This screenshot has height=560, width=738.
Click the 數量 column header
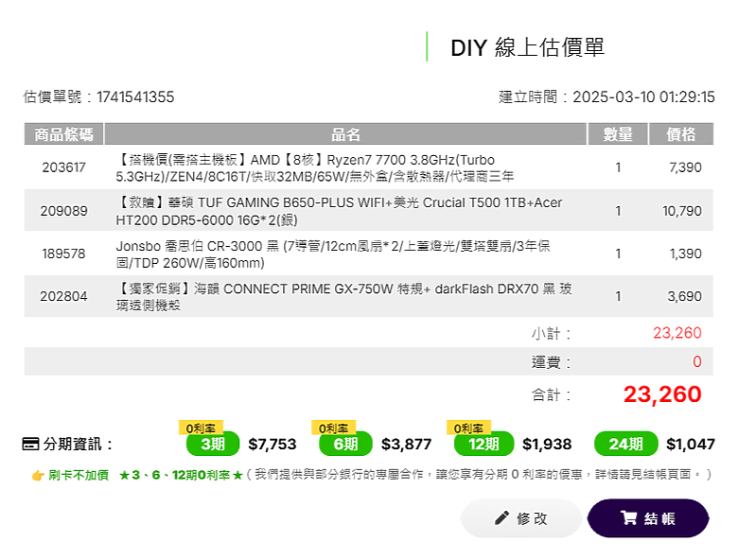coord(618,134)
